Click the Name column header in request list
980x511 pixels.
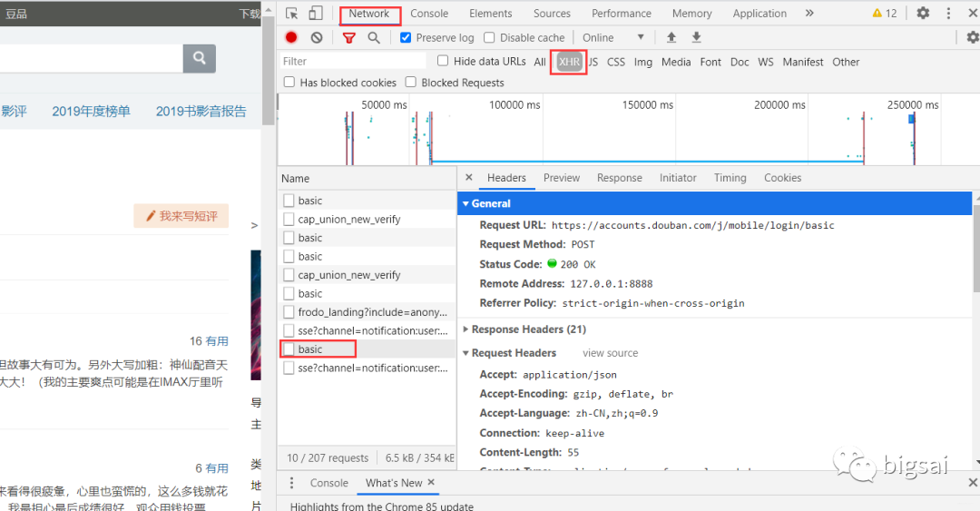click(x=367, y=178)
